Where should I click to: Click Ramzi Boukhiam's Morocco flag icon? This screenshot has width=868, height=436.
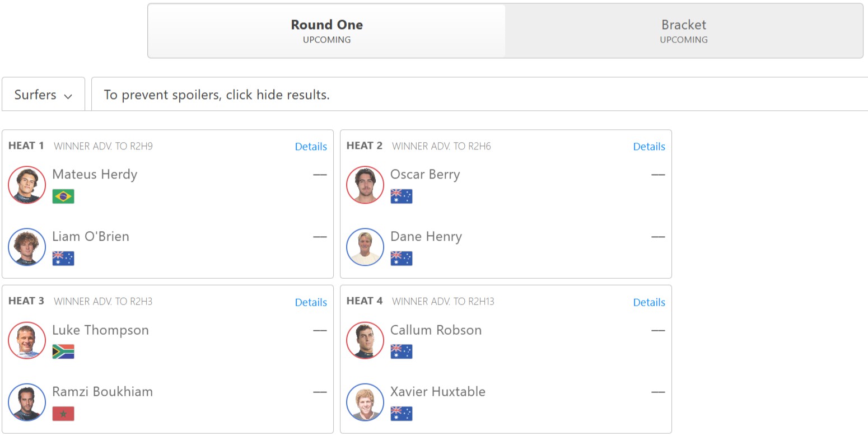tap(63, 414)
